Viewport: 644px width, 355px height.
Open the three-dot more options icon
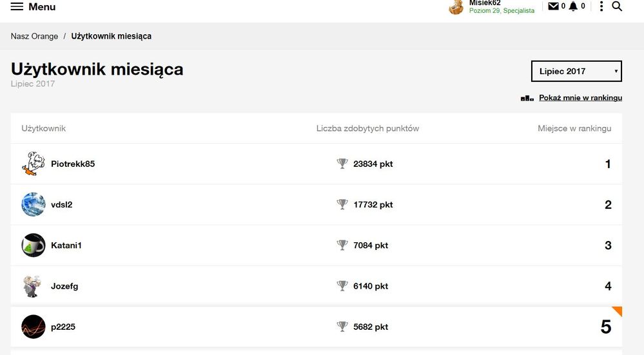[601, 6]
